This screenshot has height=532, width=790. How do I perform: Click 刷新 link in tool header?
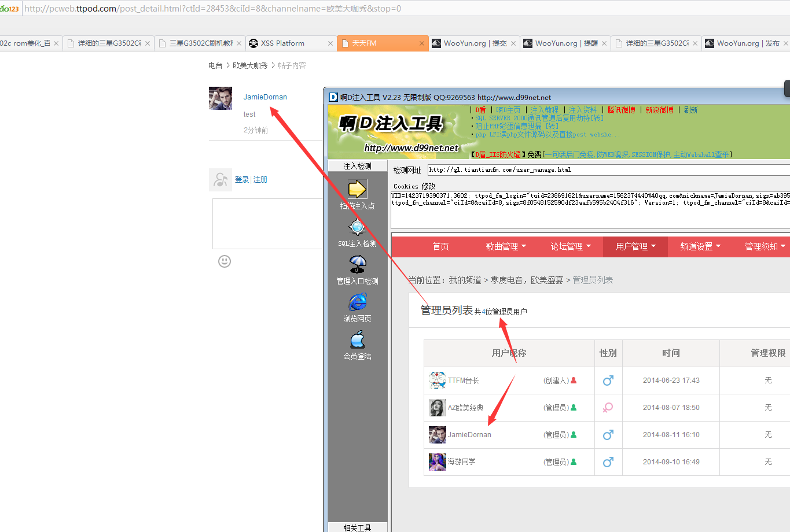[690, 110]
